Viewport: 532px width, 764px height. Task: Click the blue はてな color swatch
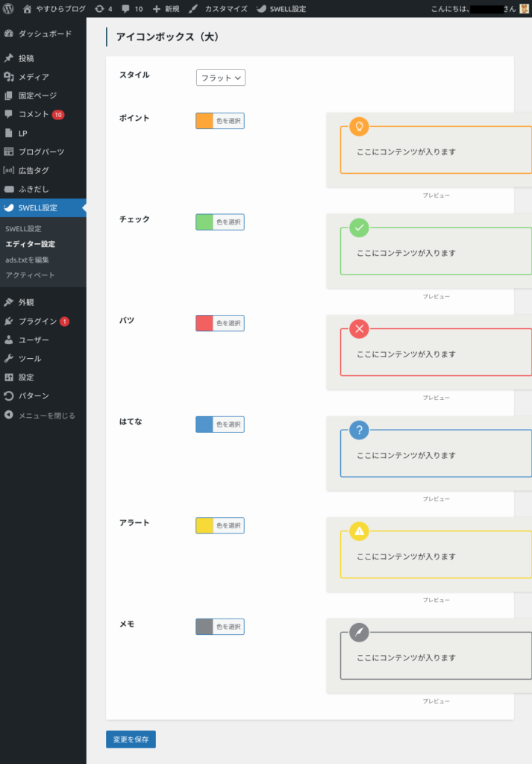pos(204,425)
